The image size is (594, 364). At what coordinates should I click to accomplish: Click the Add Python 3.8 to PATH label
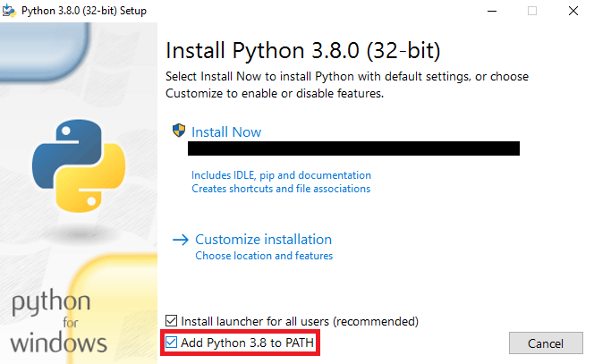248,343
